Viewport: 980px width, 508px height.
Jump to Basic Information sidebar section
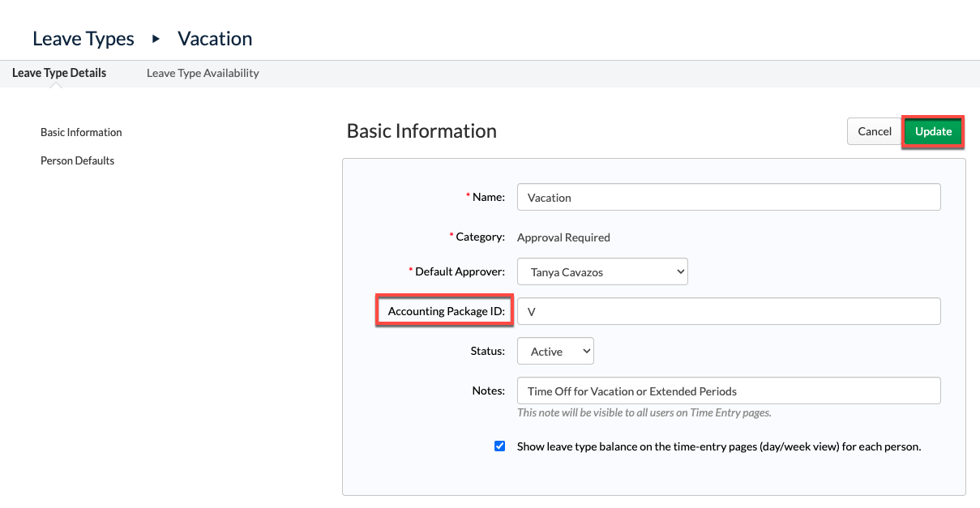tap(81, 132)
